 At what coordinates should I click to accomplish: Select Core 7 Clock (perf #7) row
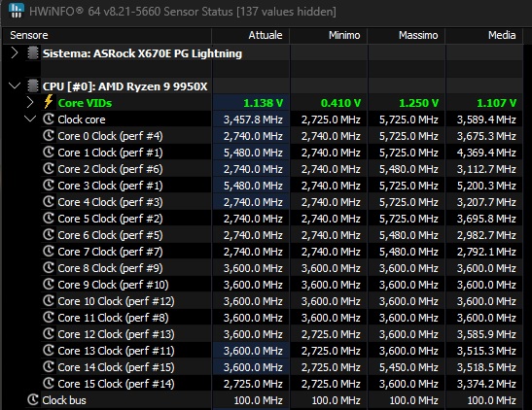pos(110,252)
